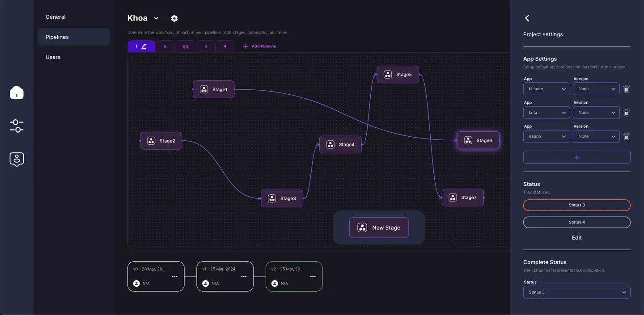This screenshot has height=315, width=644.
Task: Remove the natron app via trash icon
Action: coord(626,137)
